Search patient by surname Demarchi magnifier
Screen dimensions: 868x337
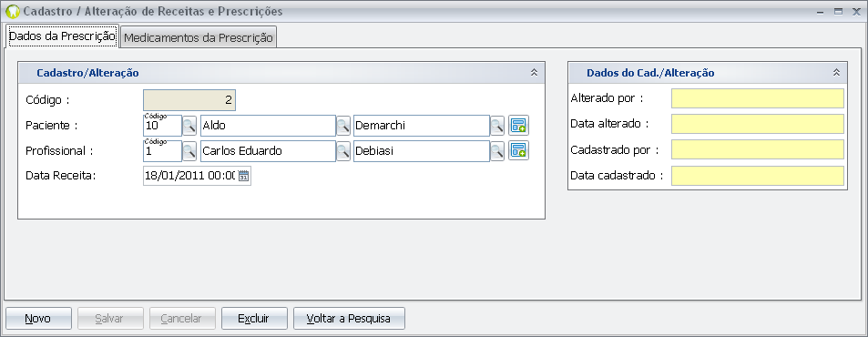496,126
